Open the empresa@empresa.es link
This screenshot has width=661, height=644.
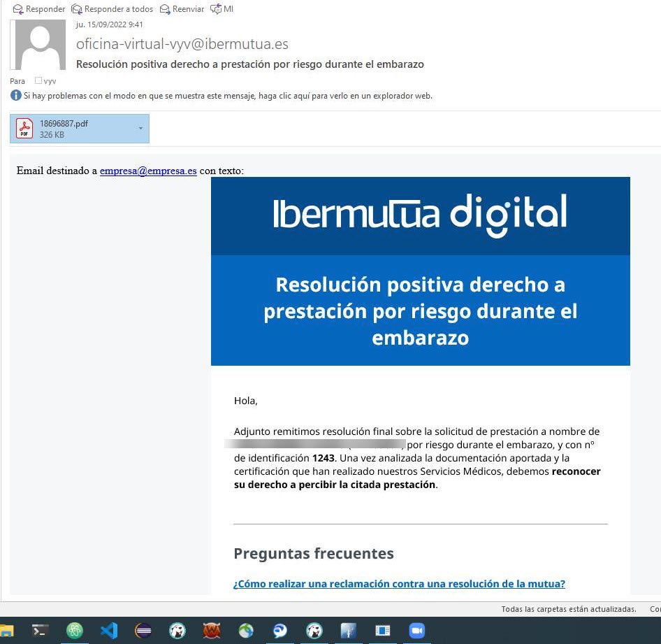[148, 171]
